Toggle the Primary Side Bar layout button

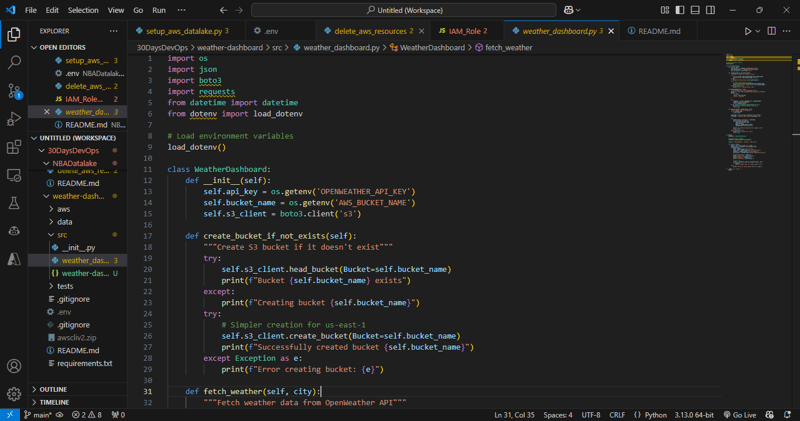tap(680, 10)
